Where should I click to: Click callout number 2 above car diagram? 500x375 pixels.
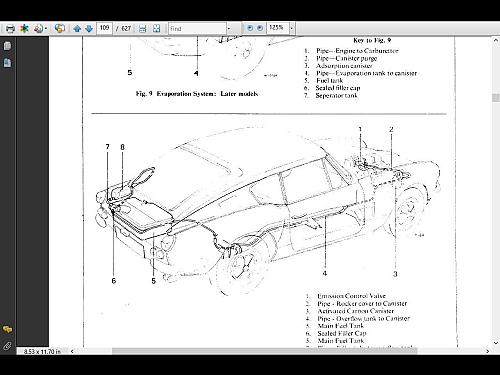pyautogui.click(x=391, y=129)
